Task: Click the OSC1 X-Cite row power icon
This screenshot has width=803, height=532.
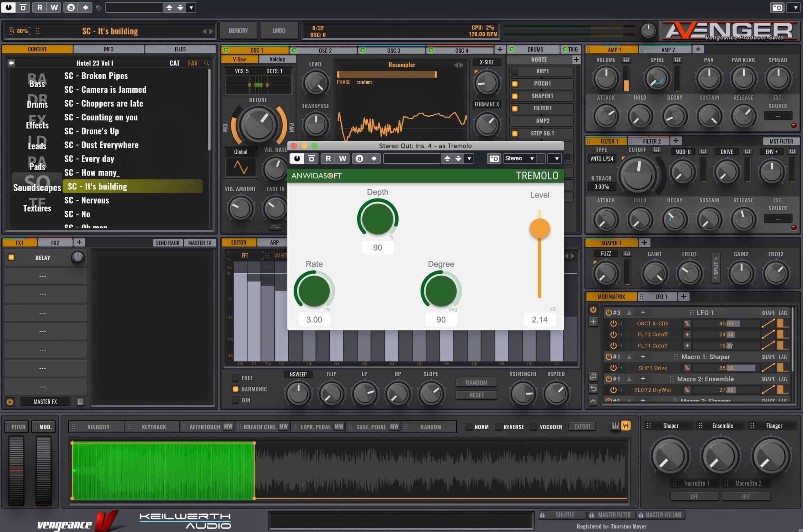Action: tap(613, 324)
